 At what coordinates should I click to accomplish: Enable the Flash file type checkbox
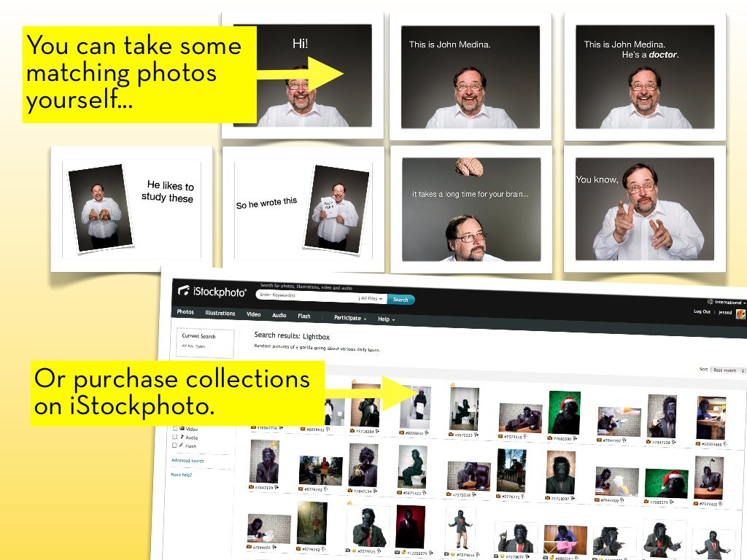click(x=174, y=445)
